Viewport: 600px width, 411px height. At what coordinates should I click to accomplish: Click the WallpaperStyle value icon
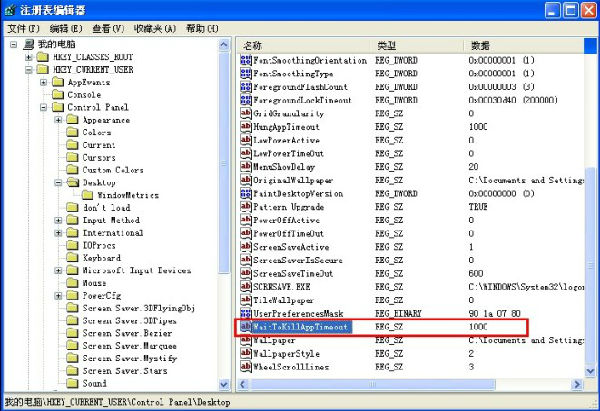[247, 353]
